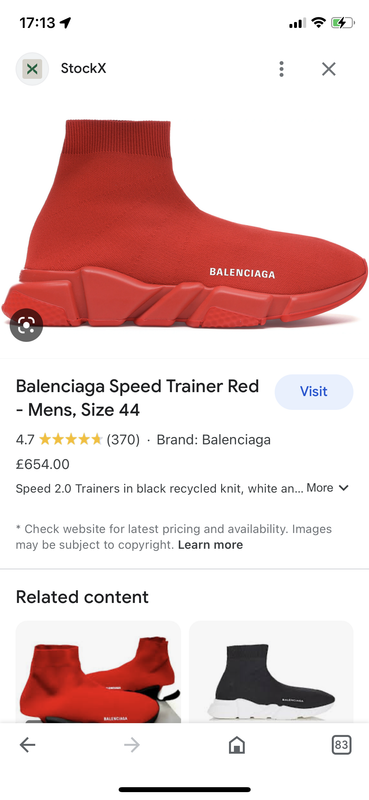Tap the large red Balenciaga shoe image
The image size is (369, 800).
[x=184, y=223]
